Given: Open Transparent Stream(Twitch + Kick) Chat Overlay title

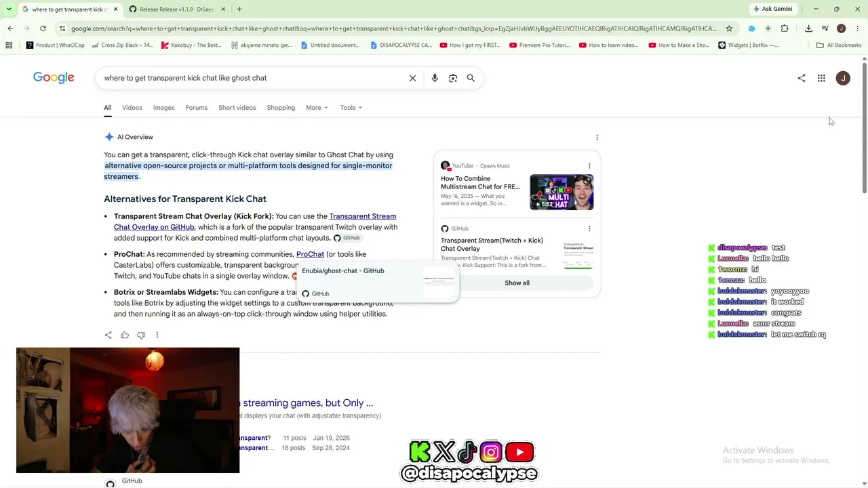Looking at the screenshot, I should click(492, 245).
